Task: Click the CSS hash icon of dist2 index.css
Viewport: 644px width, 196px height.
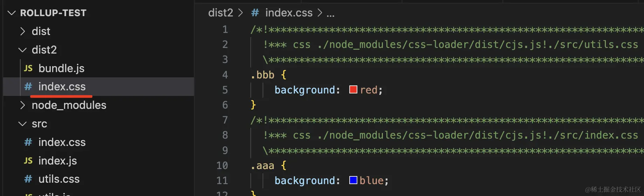Action: [x=28, y=86]
